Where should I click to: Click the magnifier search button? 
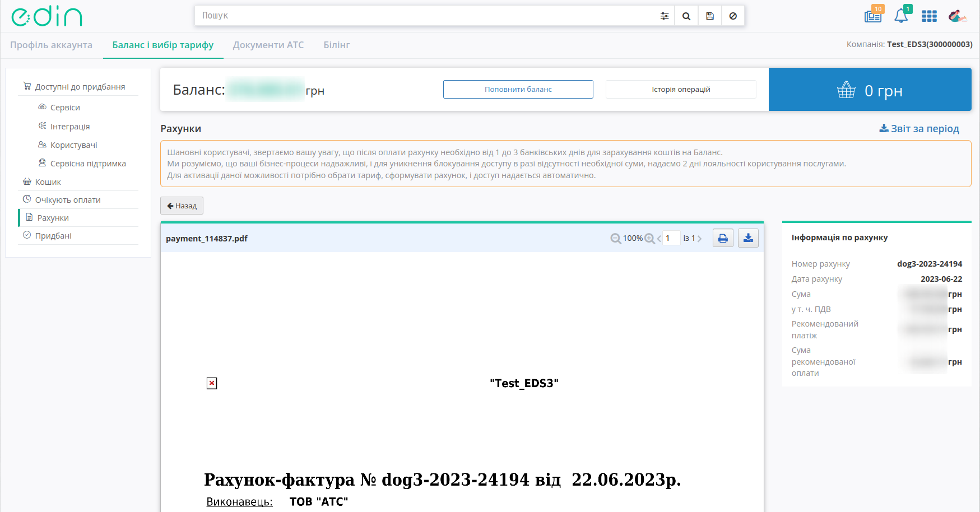686,16
